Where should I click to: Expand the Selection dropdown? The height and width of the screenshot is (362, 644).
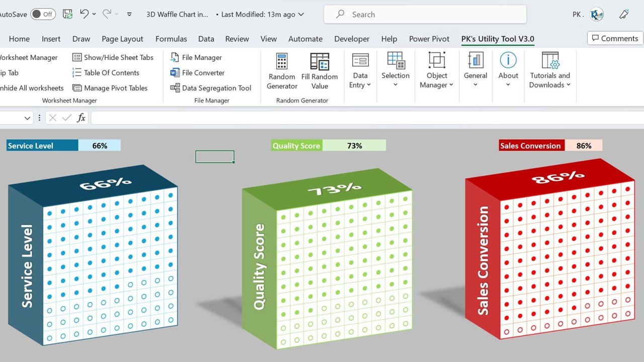coord(395,70)
